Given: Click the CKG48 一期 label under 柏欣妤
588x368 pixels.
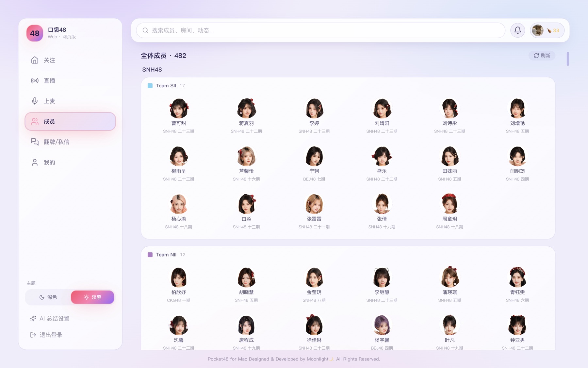Looking at the screenshot, I should click(178, 300).
